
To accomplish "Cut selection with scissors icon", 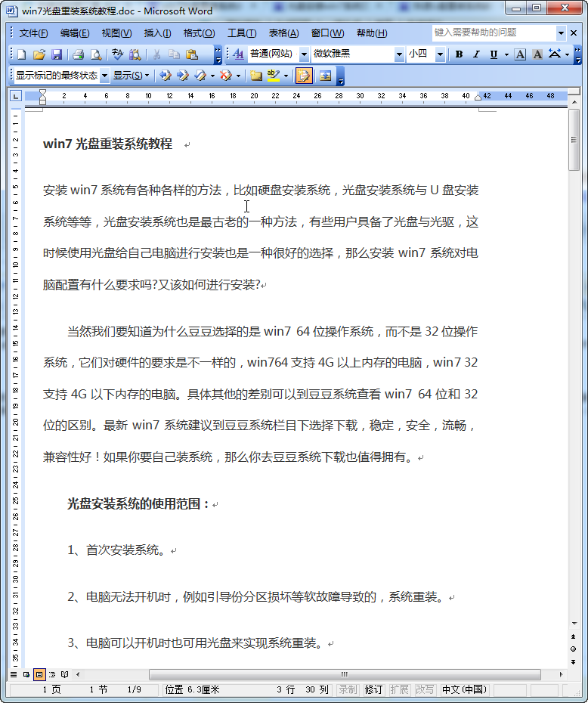I will point(156,54).
